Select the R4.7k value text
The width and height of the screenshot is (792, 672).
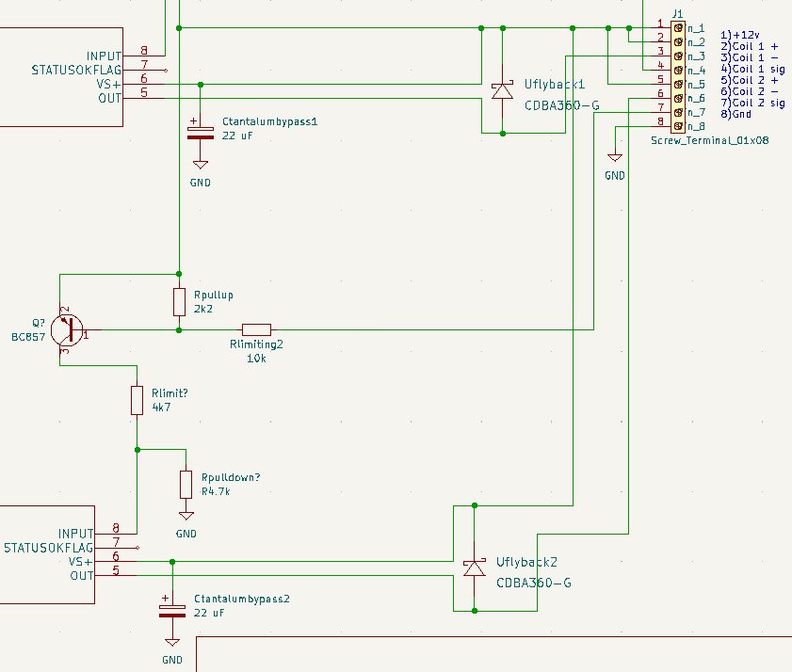pyautogui.click(x=216, y=491)
